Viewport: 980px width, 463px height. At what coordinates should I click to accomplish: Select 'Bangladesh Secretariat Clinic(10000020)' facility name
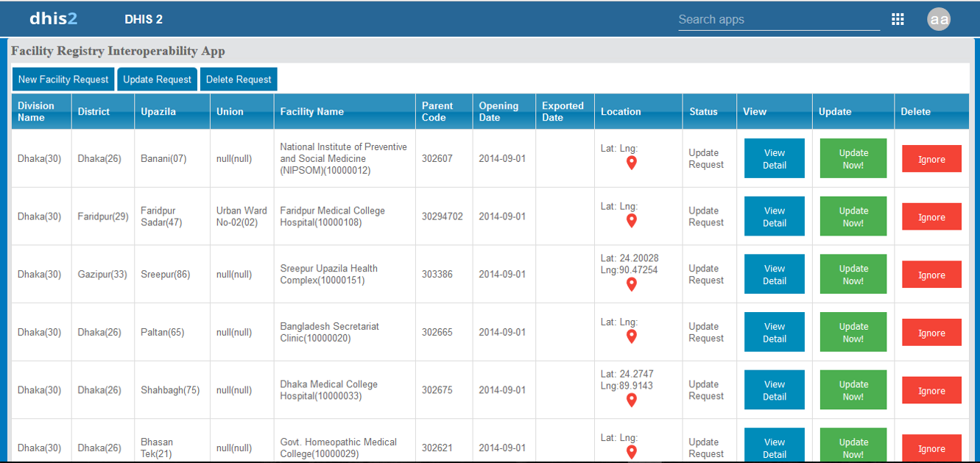pyautogui.click(x=329, y=332)
